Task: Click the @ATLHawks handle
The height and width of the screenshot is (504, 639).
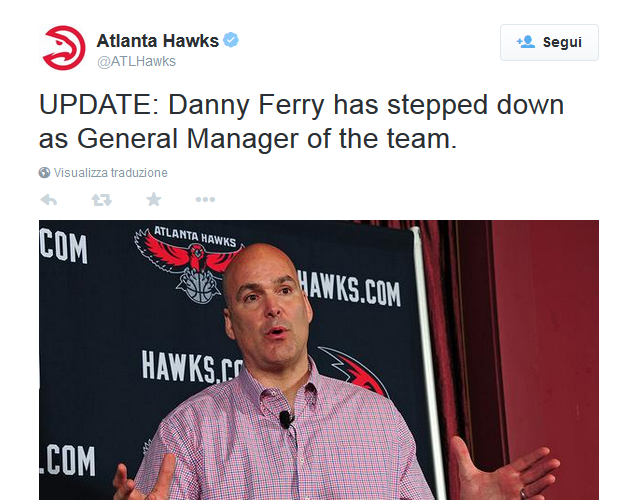Action: point(136,61)
